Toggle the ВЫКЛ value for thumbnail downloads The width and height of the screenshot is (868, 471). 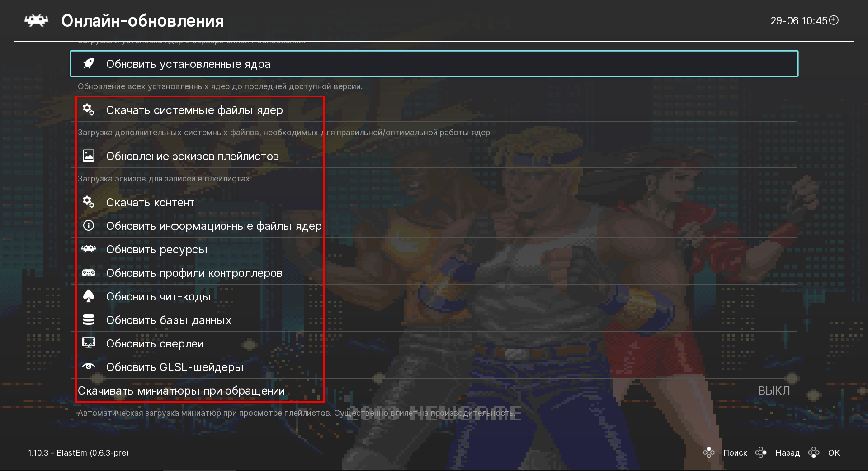coord(774,390)
